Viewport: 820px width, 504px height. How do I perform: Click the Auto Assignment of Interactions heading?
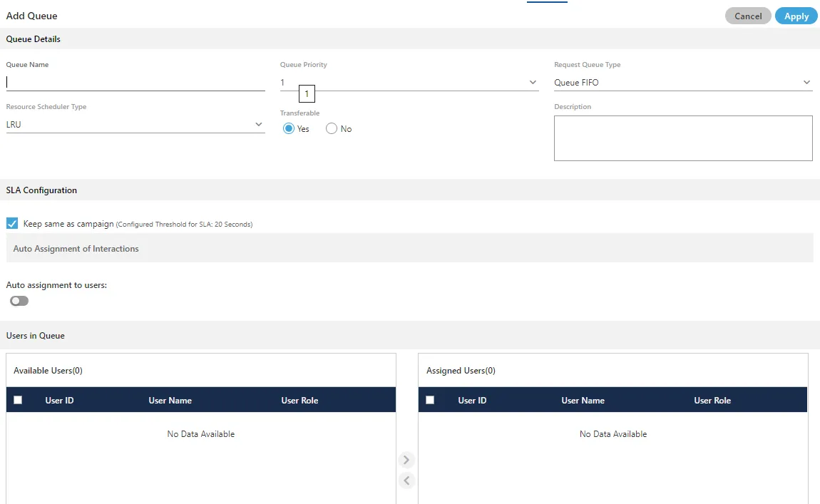(76, 249)
